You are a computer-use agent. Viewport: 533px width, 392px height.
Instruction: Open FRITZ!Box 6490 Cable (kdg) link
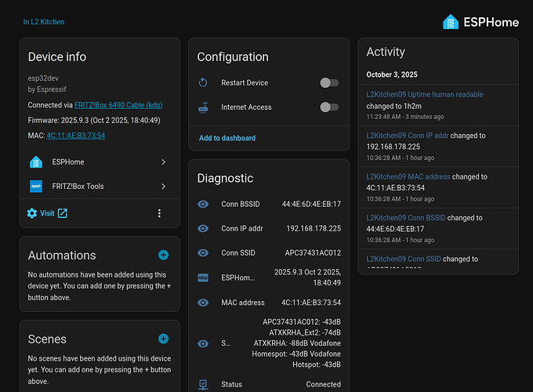point(118,105)
